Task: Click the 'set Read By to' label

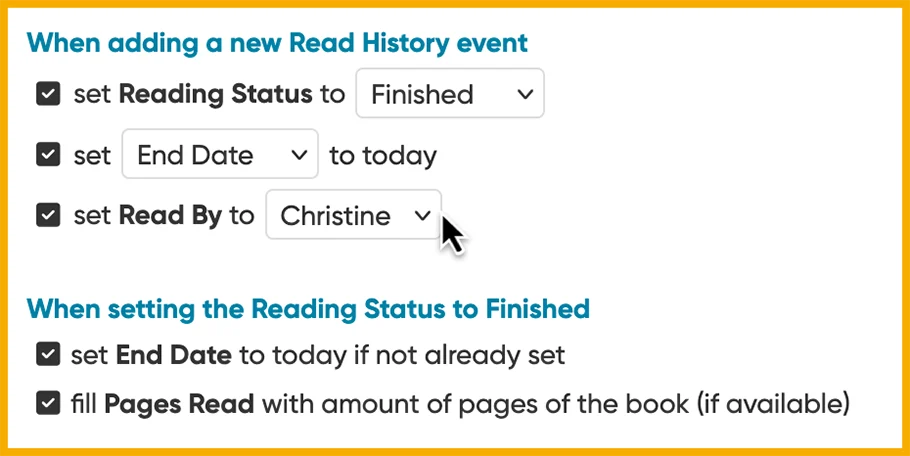Action: [164, 215]
